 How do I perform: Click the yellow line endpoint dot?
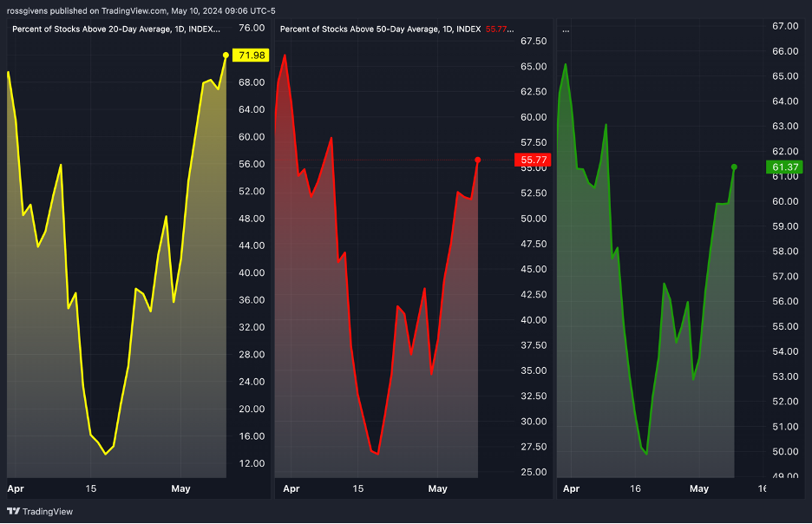(x=226, y=55)
